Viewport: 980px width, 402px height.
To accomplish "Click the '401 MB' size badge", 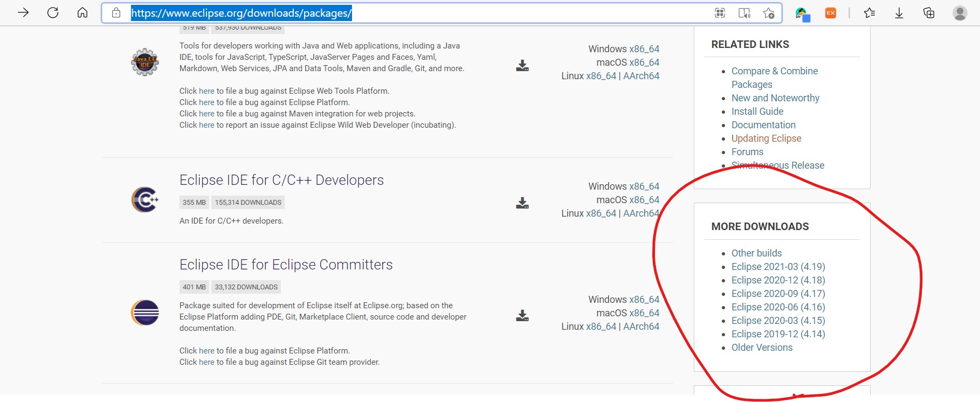I will pyautogui.click(x=194, y=287).
